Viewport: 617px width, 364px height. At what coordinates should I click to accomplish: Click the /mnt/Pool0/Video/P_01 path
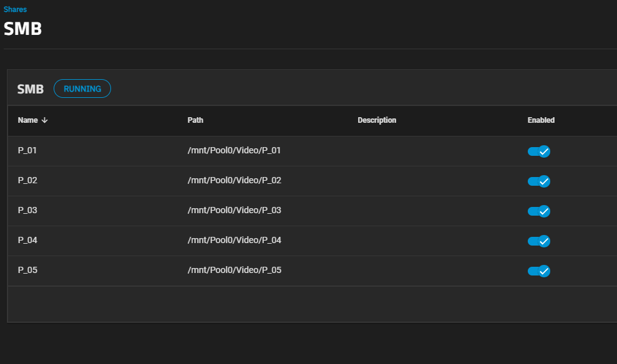pos(235,151)
